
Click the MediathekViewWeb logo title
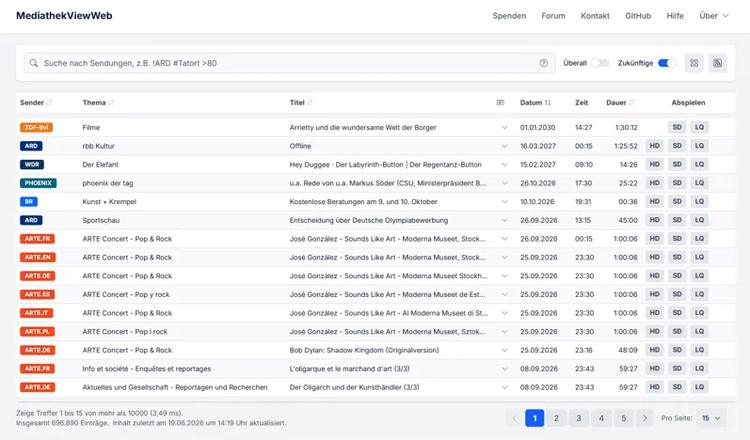click(x=64, y=16)
